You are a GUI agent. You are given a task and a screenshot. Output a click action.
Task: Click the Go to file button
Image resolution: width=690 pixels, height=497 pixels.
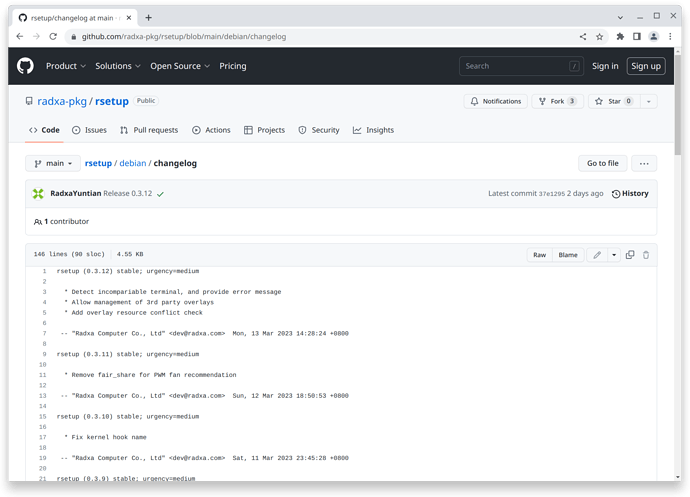(x=602, y=163)
